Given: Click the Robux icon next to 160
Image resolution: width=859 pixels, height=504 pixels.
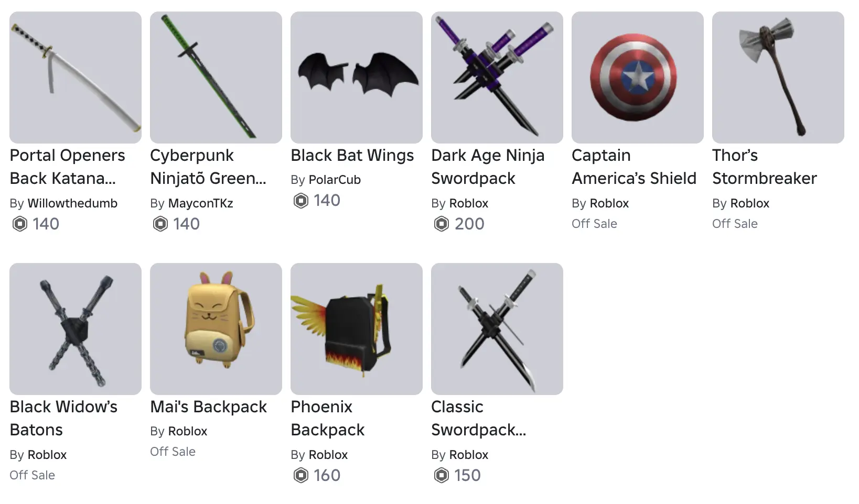Looking at the screenshot, I should coord(301,476).
